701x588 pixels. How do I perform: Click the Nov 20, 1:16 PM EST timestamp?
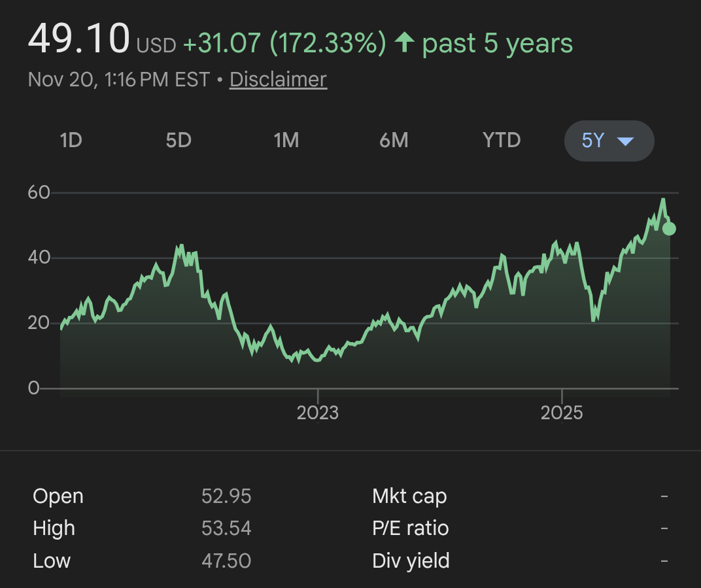(x=119, y=80)
